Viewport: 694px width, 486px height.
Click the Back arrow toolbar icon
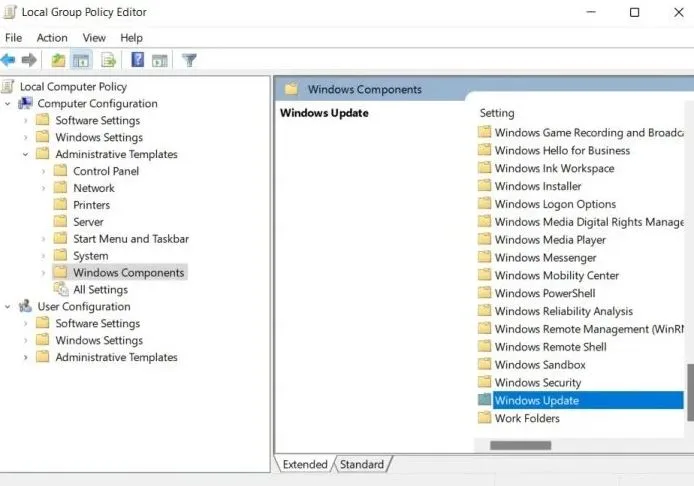pos(8,60)
